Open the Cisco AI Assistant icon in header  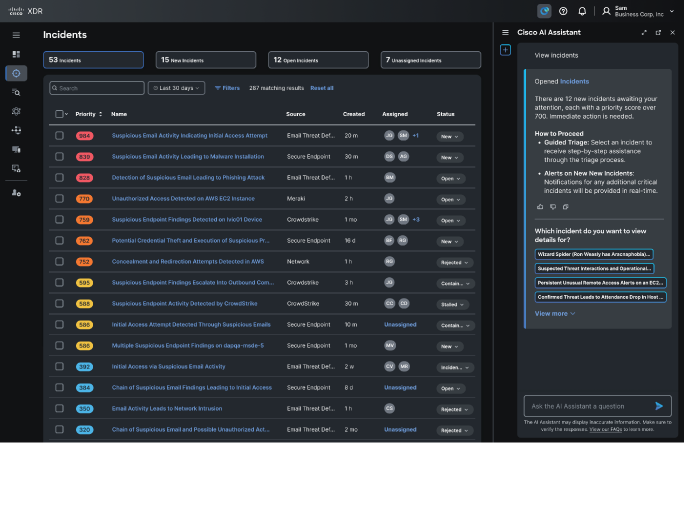[x=544, y=11]
